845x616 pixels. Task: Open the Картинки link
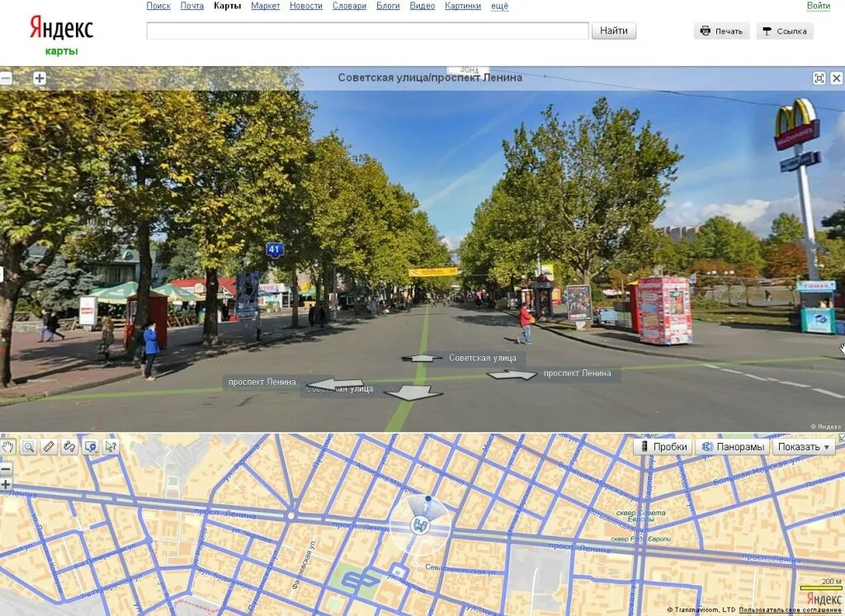[x=463, y=6]
